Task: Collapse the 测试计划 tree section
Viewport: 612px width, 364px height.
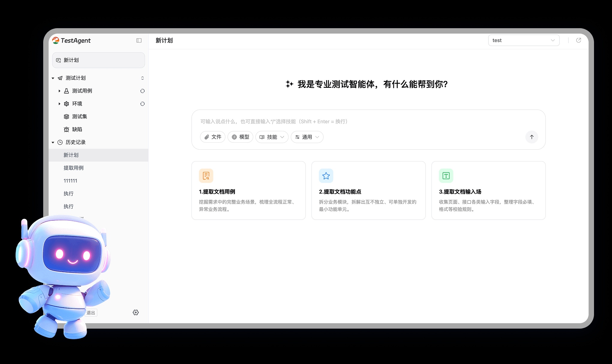Action: coord(53,78)
